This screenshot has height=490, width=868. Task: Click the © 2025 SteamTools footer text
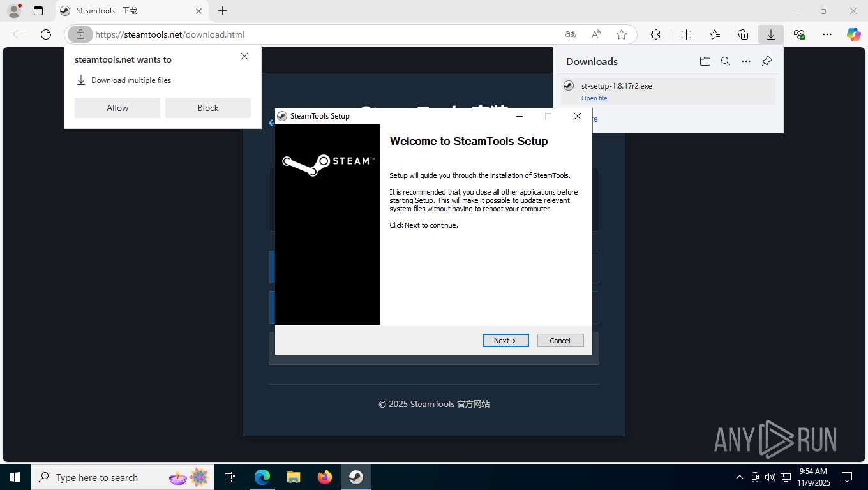point(434,404)
